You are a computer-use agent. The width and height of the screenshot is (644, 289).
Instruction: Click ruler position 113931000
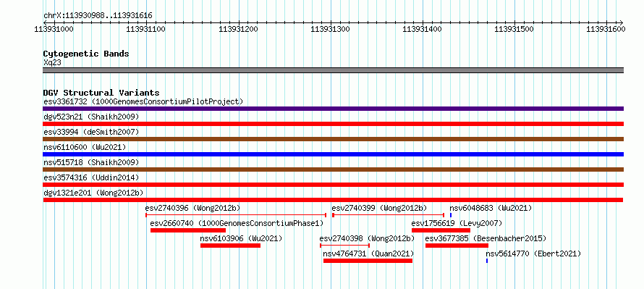(54, 29)
